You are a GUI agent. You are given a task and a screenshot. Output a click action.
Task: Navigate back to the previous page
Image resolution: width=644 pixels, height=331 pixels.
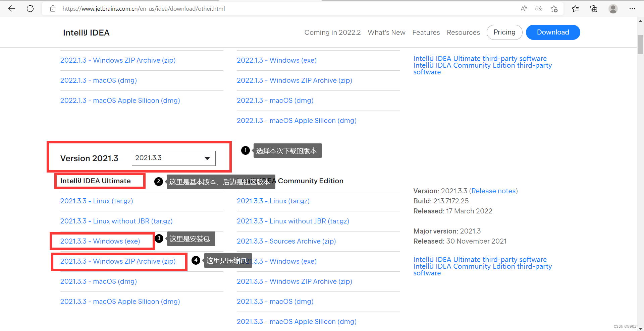(x=11, y=8)
